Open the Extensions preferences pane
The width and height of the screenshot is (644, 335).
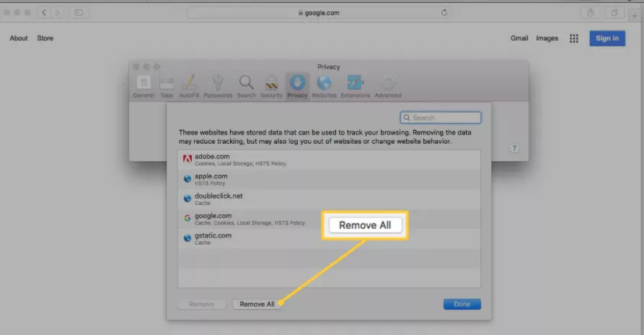click(x=355, y=87)
